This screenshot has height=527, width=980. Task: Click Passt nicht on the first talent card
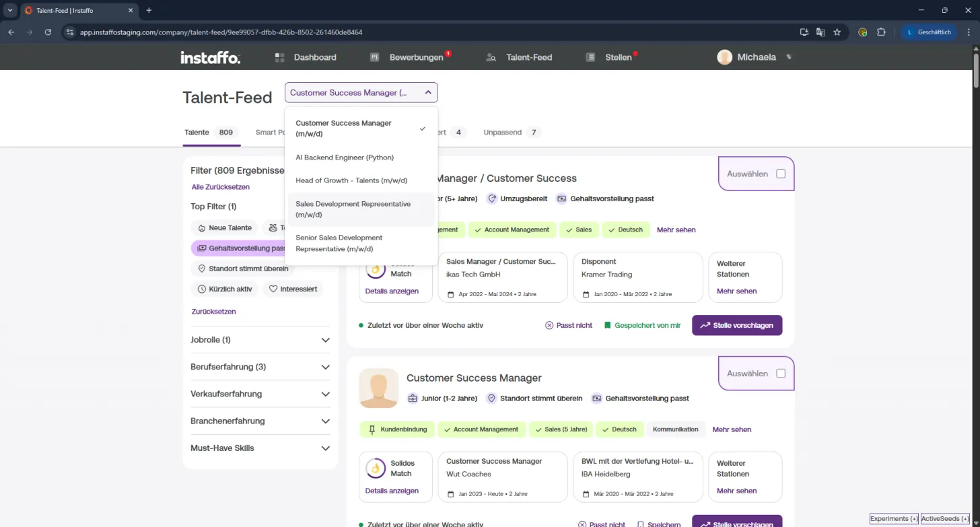569,325
